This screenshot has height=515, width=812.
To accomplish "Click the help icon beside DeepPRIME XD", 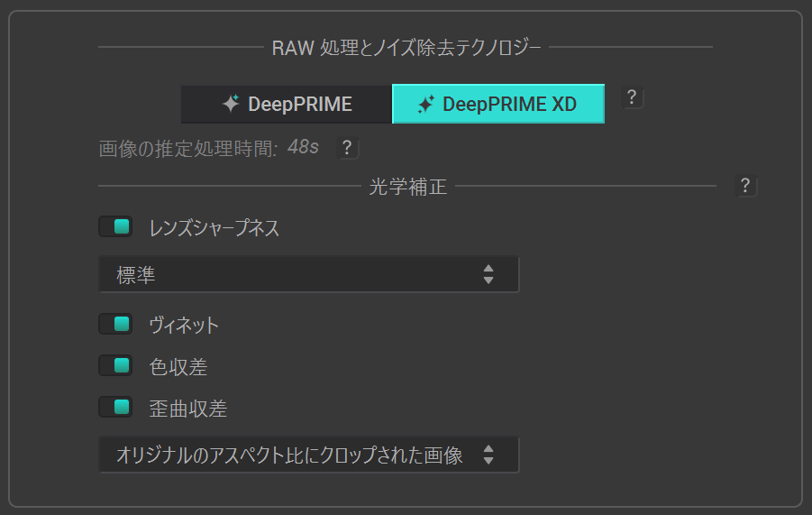I will (x=633, y=98).
